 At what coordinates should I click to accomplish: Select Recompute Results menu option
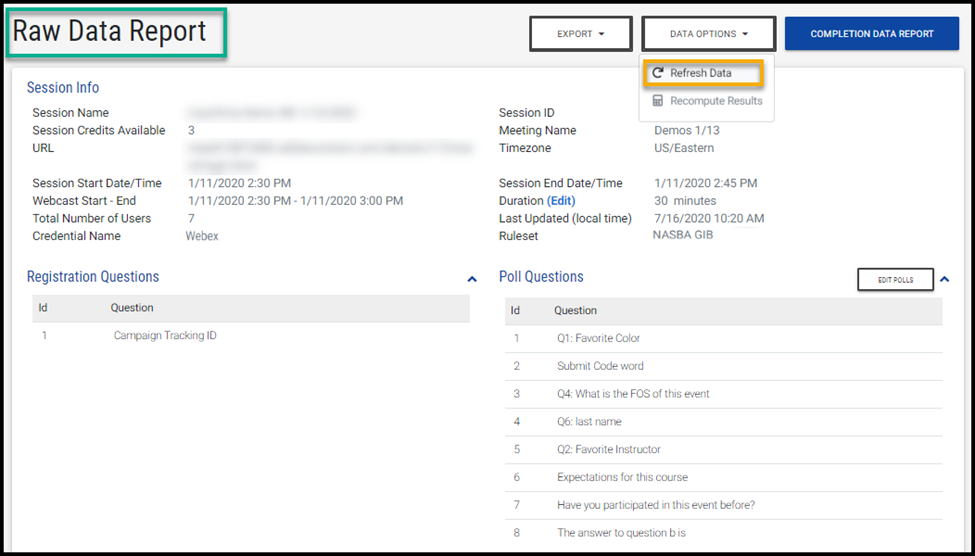point(715,101)
